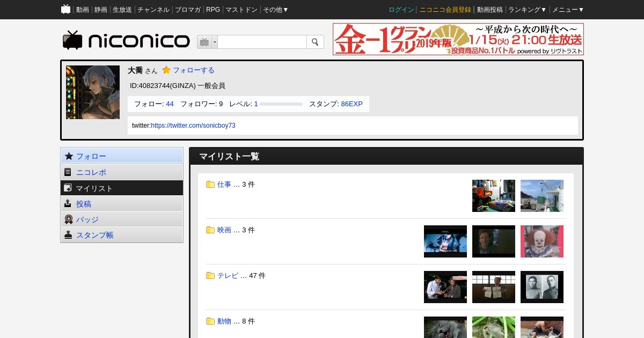The width and height of the screenshot is (644, 338).
Task: Open the バッジ sidebar tab
Action: click(x=122, y=219)
